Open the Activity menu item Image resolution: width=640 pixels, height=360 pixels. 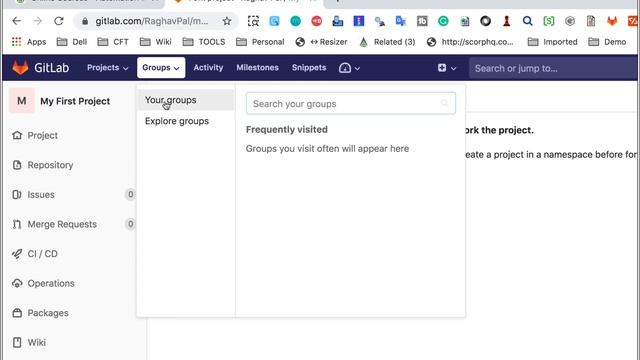click(x=208, y=68)
